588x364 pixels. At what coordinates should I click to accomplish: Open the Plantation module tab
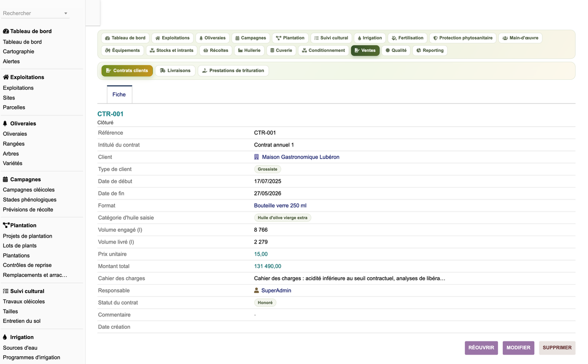tap(290, 38)
